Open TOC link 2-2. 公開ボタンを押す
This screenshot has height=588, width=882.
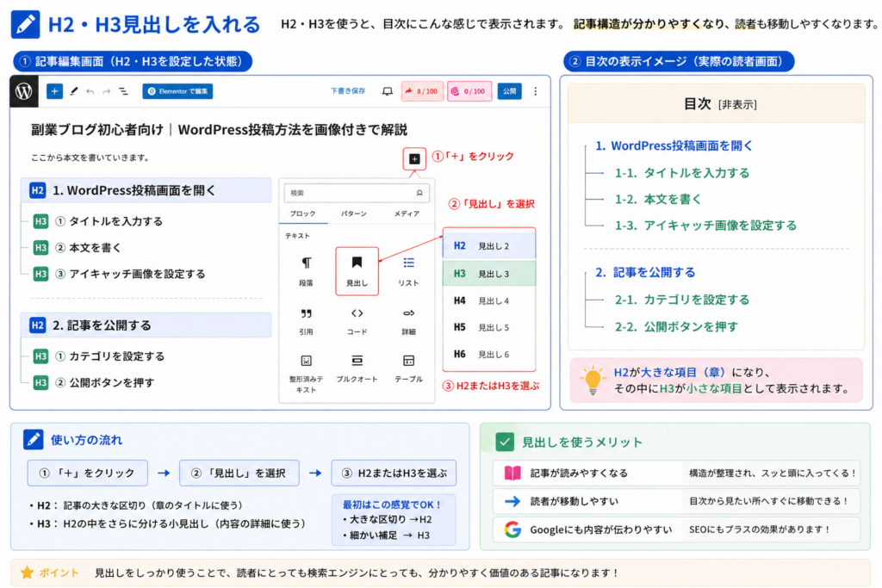pyautogui.click(x=676, y=326)
